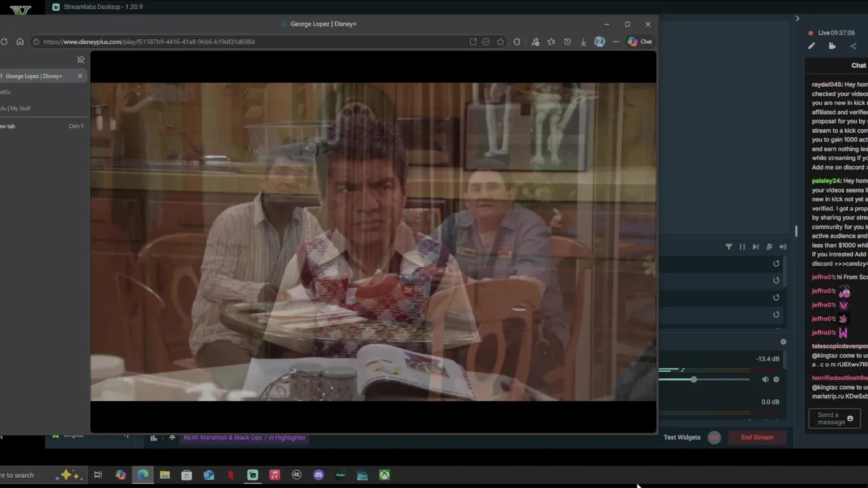Unpin the vertical tabs pane
Image resolution: width=868 pixels, height=488 pixels.
(x=81, y=60)
